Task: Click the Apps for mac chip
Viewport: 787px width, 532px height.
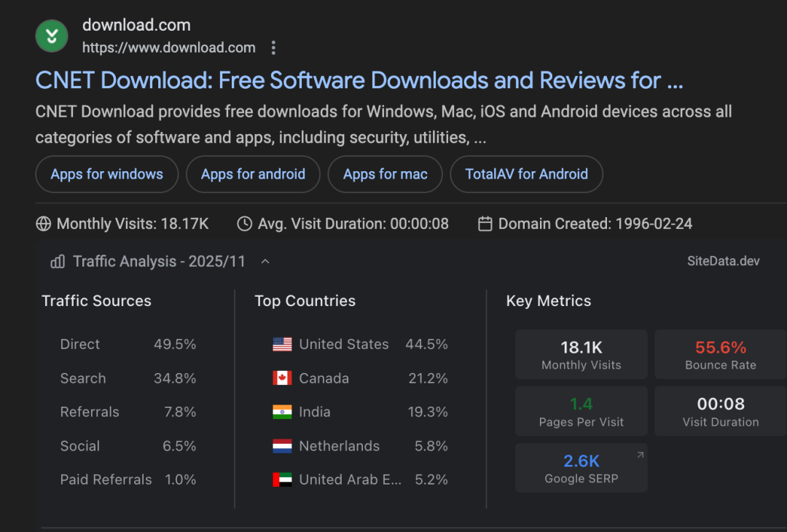Action: tap(385, 174)
